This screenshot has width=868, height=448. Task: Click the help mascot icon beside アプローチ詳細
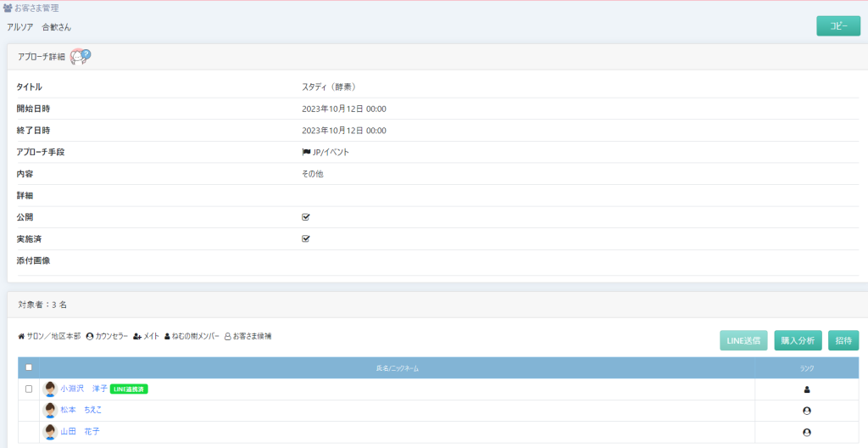(x=81, y=56)
